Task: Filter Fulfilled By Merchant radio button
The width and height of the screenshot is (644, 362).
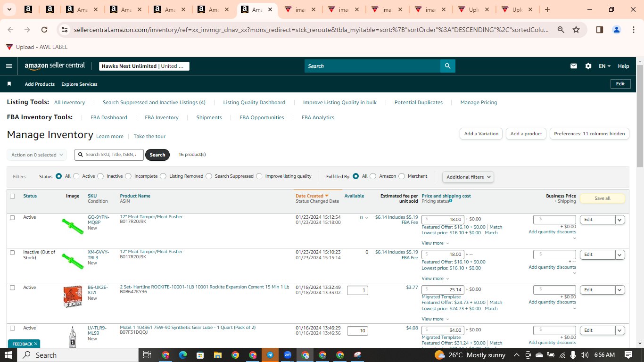Action: [x=402, y=176]
